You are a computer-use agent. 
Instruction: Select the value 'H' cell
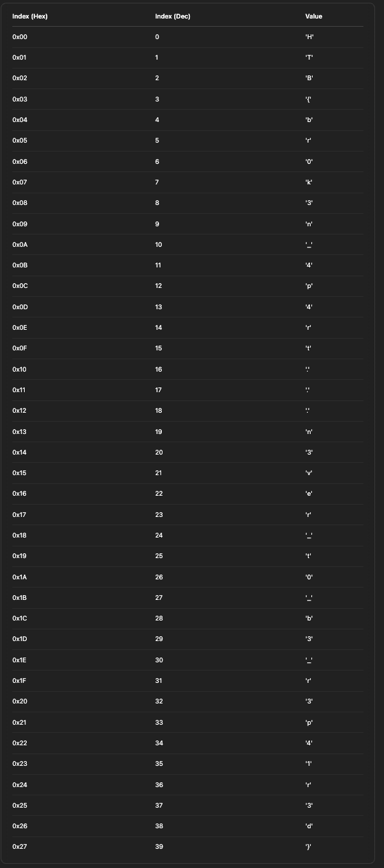tap(309, 37)
